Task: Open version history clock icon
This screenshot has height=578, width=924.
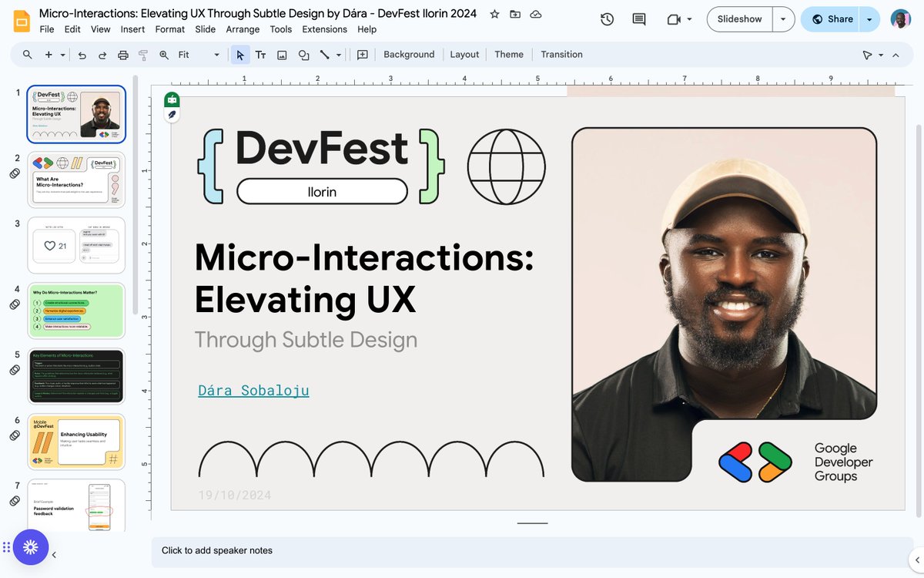Action: click(x=607, y=19)
